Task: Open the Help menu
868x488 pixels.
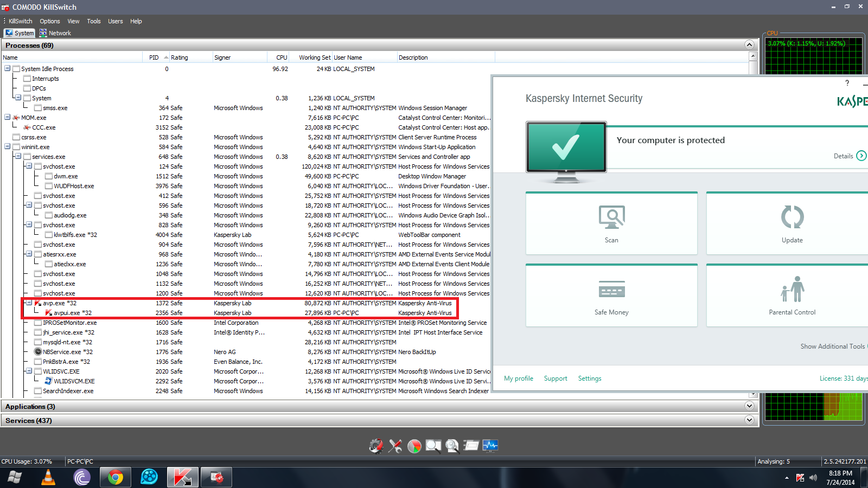Action: click(136, 21)
